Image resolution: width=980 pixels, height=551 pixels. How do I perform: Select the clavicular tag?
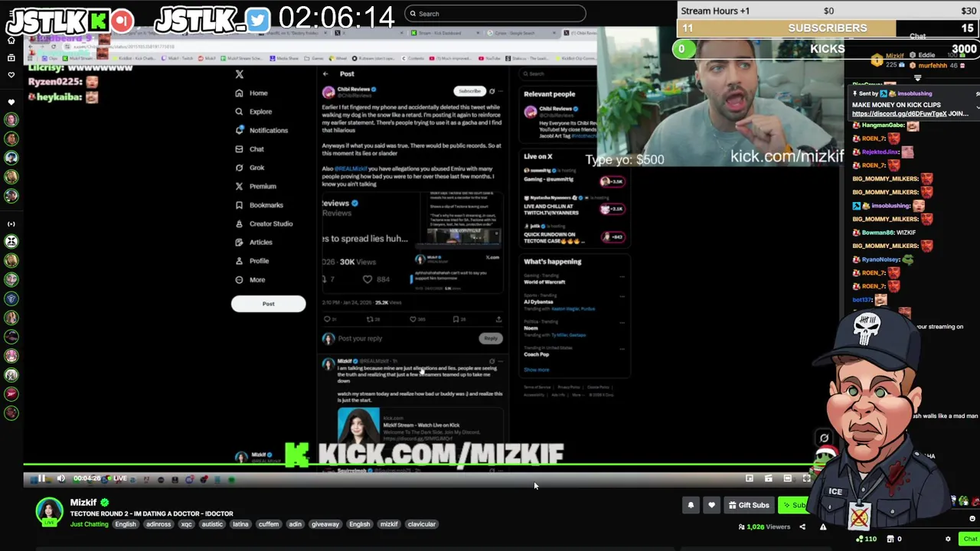(423, 524)
